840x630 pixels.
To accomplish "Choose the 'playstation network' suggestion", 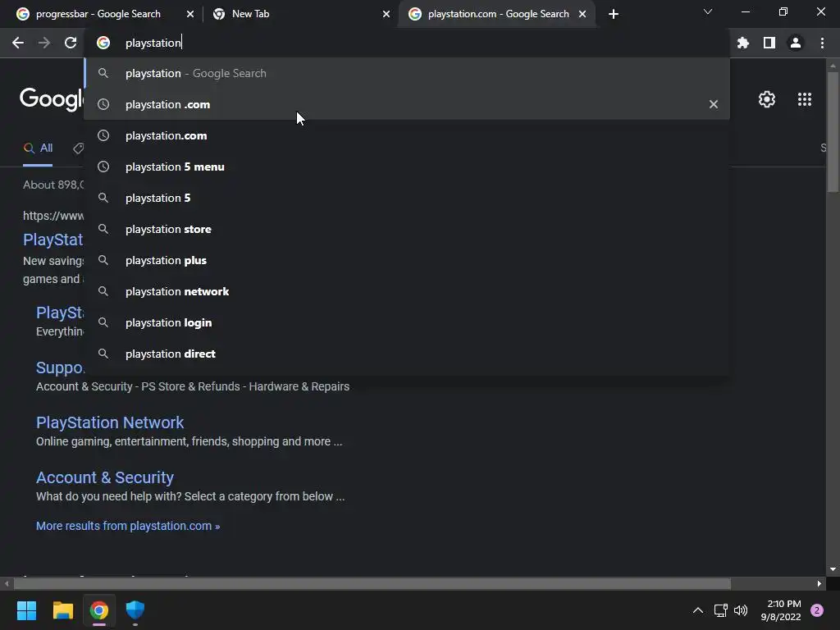I will pos(407,291).
